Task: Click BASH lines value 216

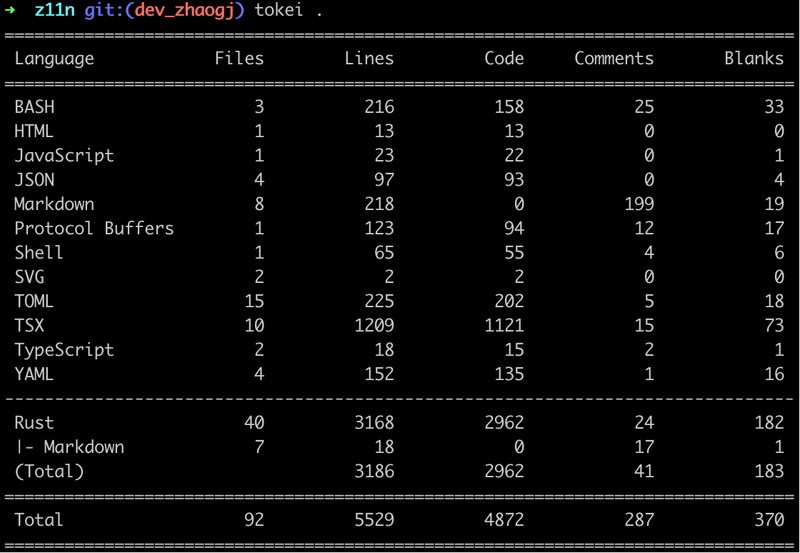Action: [379, 107]
